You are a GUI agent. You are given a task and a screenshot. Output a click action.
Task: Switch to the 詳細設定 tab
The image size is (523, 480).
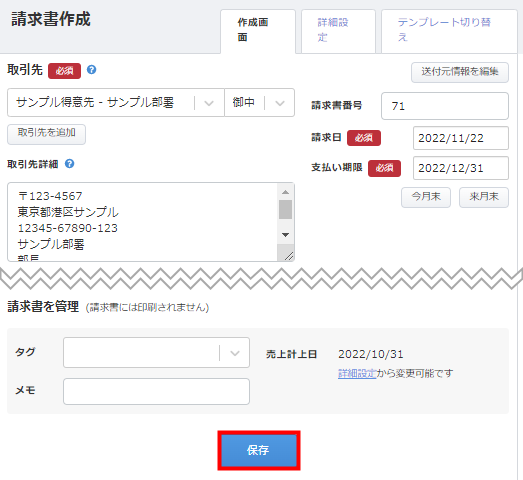coord(338,31)
